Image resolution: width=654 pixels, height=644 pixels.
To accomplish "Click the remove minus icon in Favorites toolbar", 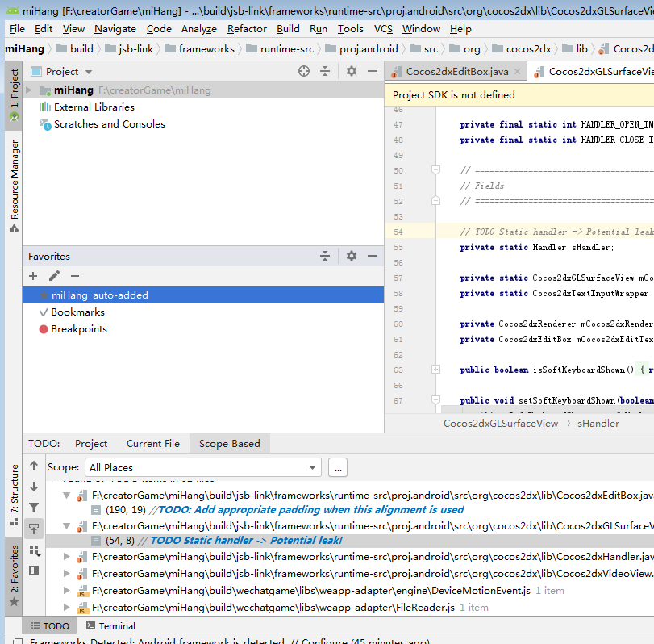I will tap(75, 276).
